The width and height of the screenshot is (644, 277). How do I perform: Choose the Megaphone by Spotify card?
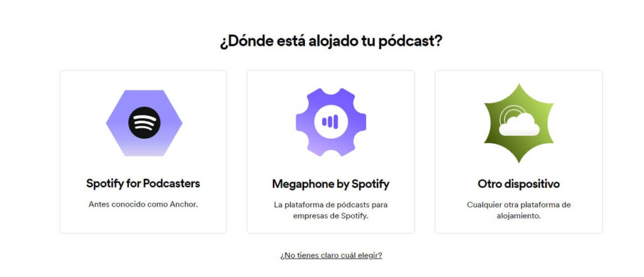coord(331,152)
